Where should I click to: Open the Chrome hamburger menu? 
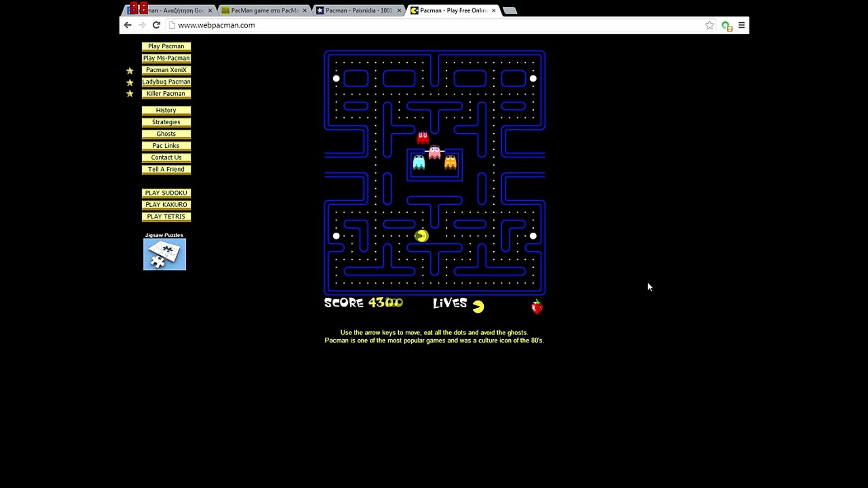(741, 25)
